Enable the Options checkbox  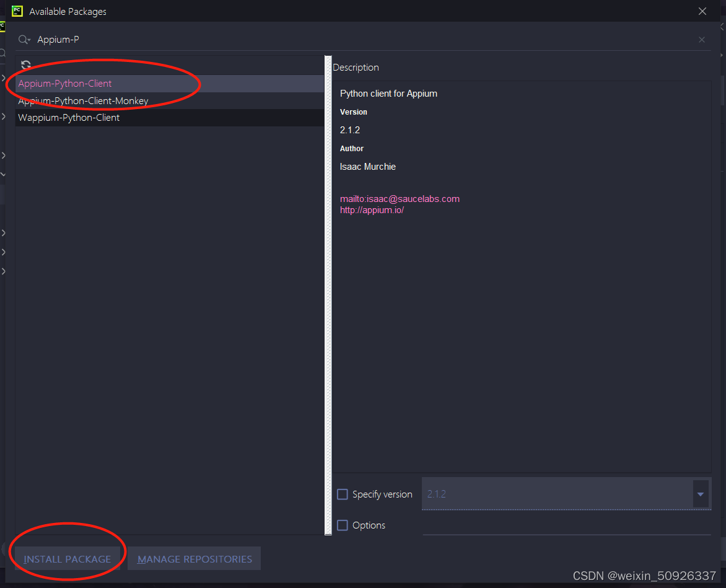[x=342, y=525]
